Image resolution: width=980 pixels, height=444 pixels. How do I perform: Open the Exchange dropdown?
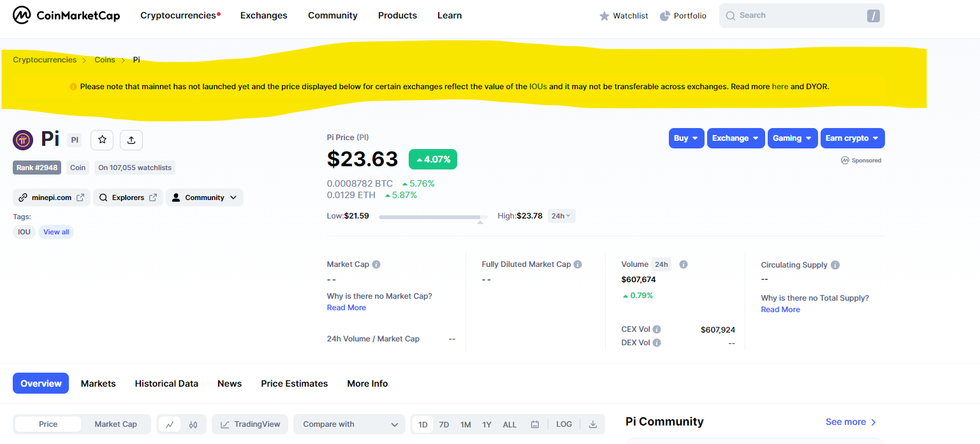coord(736,138)
